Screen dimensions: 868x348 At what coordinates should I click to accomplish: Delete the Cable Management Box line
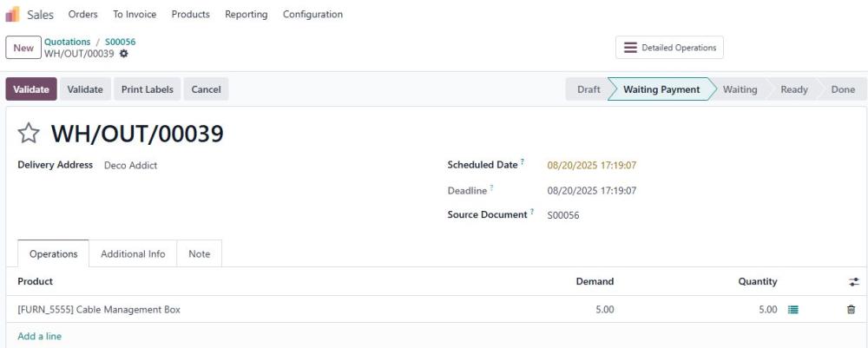852,310
